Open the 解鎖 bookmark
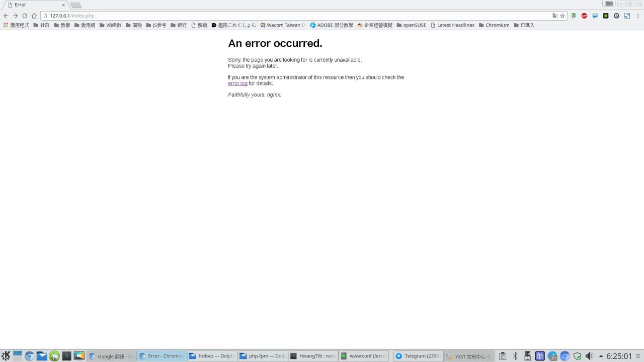The height and width of the screenshot is (362, 644). [199, 25]
